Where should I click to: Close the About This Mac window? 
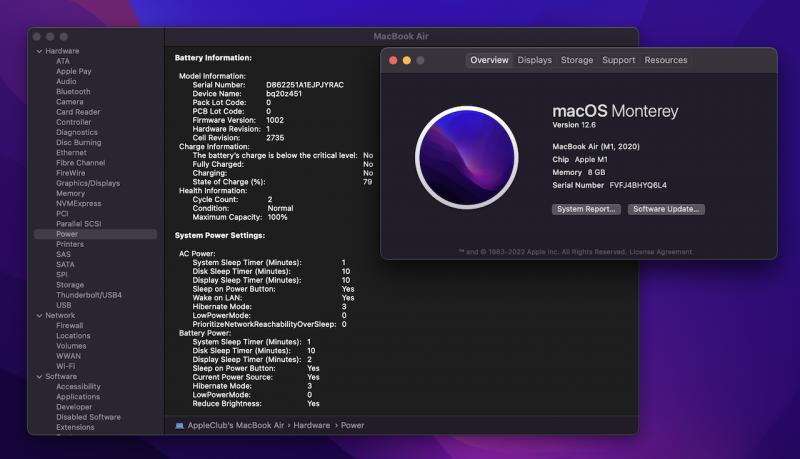click(393, 60)
